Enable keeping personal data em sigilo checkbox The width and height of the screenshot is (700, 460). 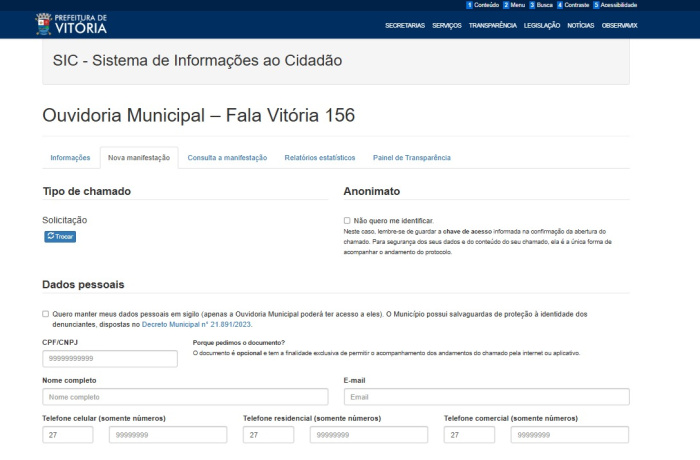coord(46,314)
